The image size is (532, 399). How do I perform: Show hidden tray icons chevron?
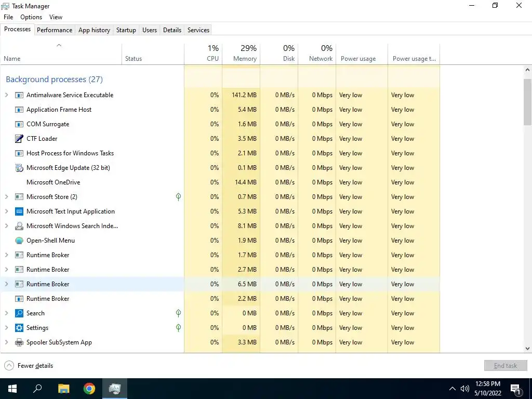[x=453, y=389]
